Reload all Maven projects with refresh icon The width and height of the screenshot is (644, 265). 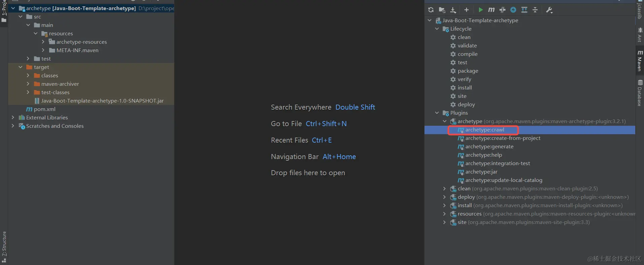coord(431,10)
